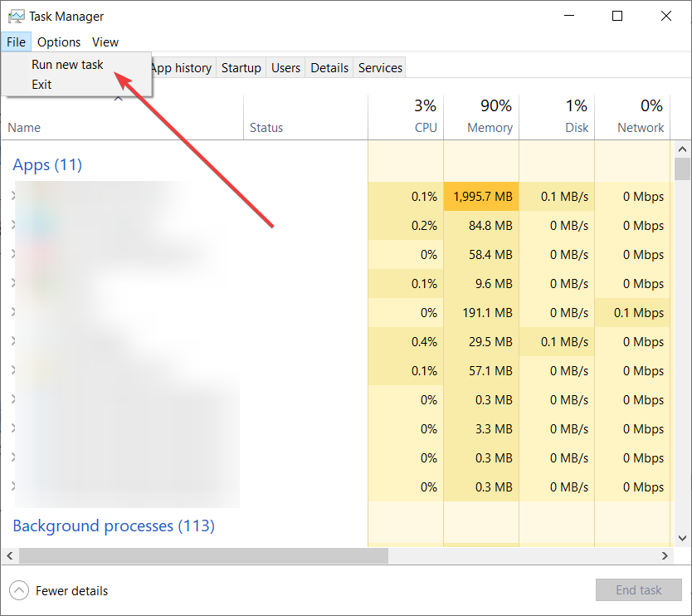
Task: Sort processes by the Name column
Action: [x=122, y=117]
